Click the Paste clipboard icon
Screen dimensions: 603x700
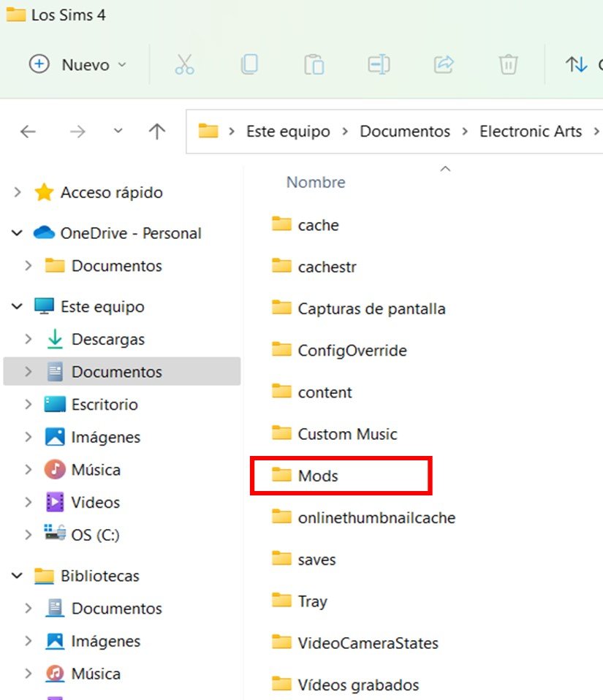[x=314, y=65]
